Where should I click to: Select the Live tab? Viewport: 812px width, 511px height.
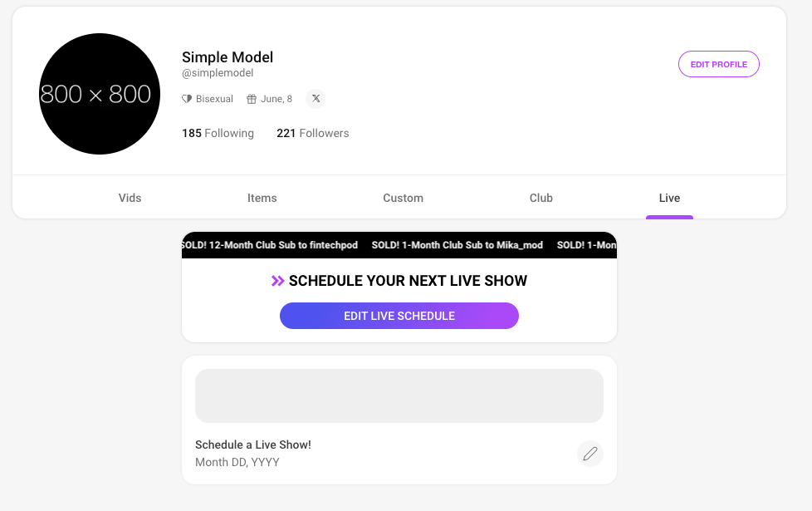pos(669,198)
